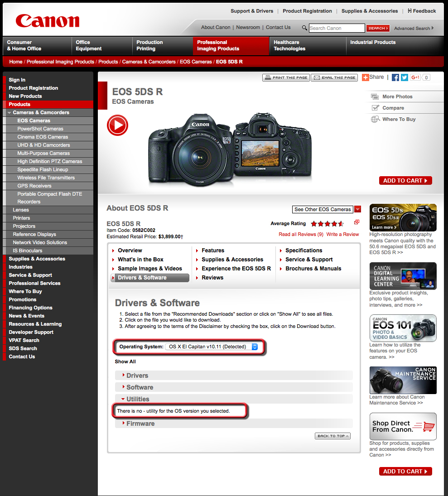Share on Facebook icon
This screenshot has width=448, height=496.
click(395, 77)
